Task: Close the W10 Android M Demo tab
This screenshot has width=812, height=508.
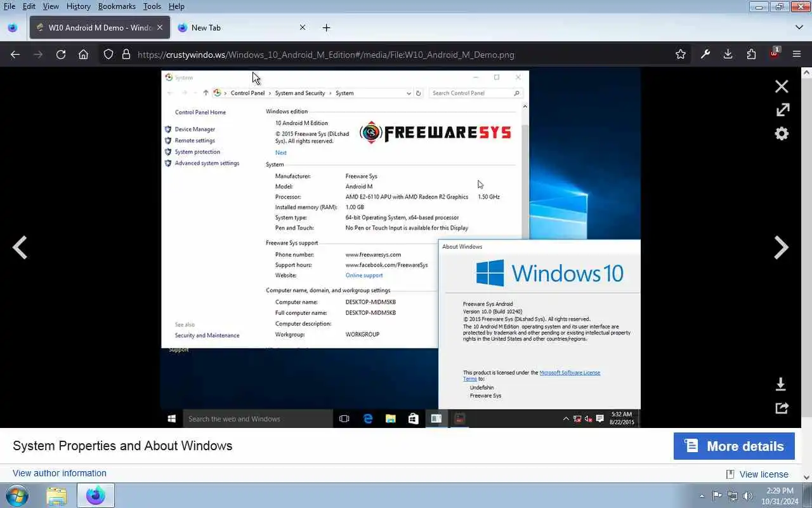Action: click(x=160, y=28)
